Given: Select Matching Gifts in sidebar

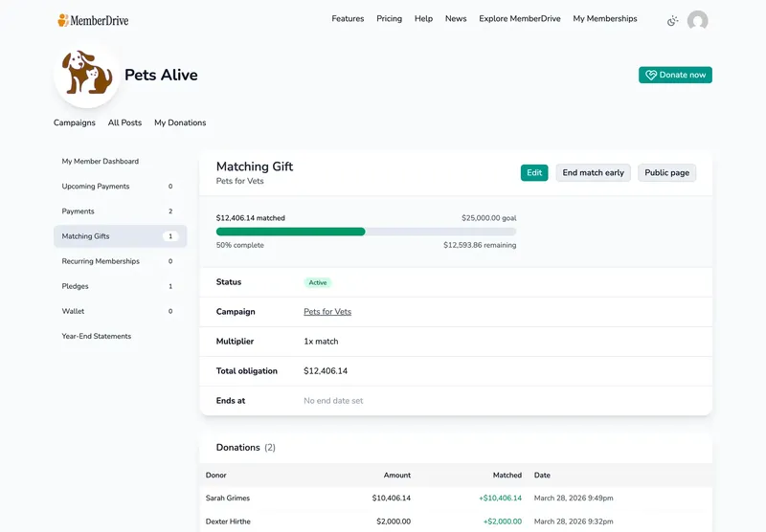Looking at the screenshot, I should (121, 236).
